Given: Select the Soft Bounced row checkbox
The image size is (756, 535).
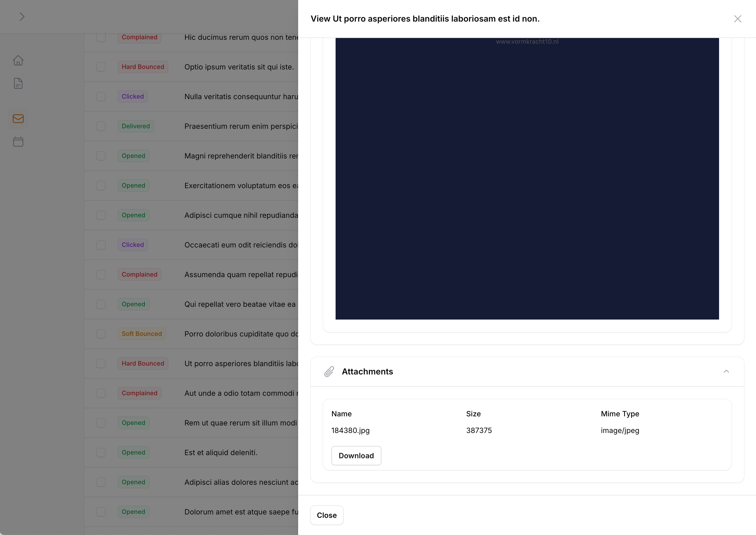Looking at the screenshot, I should pyautogui.click(x=101, y=334).
